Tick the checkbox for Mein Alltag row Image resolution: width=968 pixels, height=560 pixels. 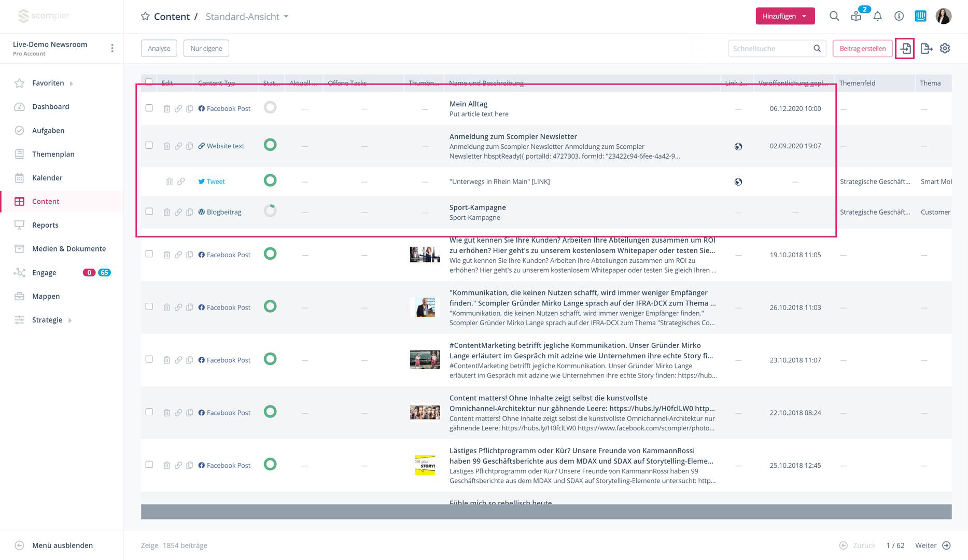coord(149,108)
